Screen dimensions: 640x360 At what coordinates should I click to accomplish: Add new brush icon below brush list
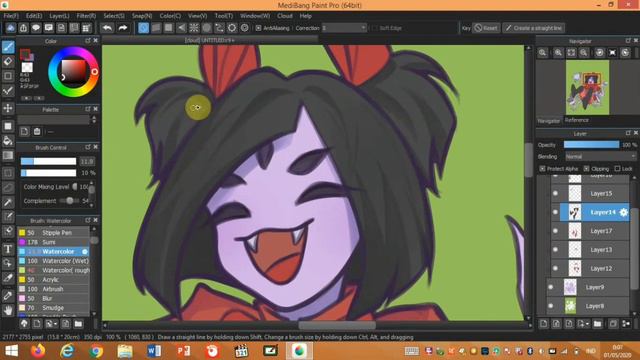click(x=37, y=324)
